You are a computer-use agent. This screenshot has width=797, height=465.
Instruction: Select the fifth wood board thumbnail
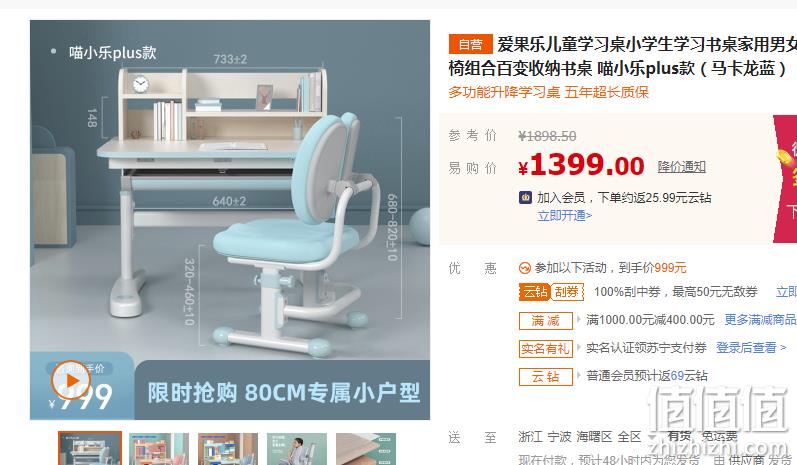(366, 449)
